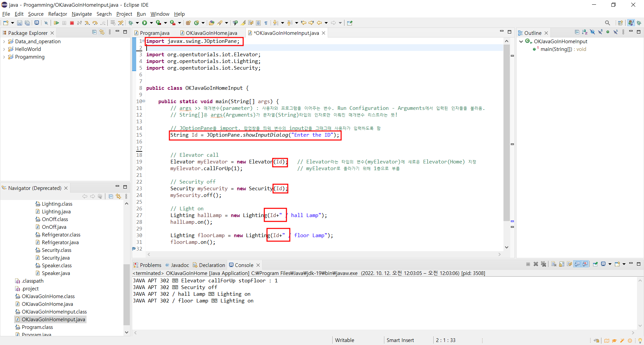Image resolution: width=644 pixels, height=345 pixels.
Task: Open the New file dropdown arrow
Action: click(12, 23)
